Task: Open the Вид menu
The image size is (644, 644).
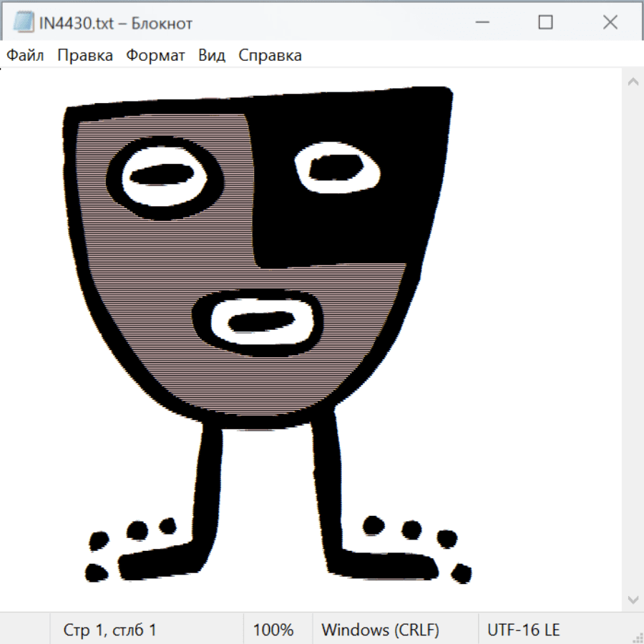Action: [212, 56]
